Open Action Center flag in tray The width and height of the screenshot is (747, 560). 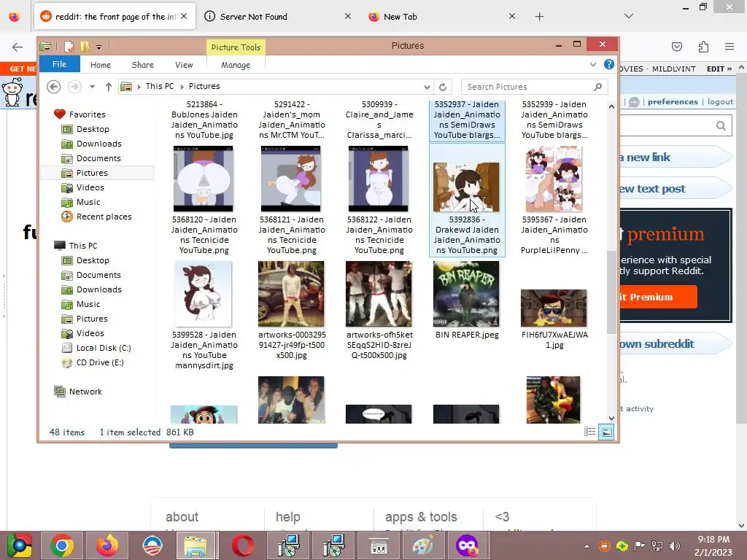click(x=639, y=545)
